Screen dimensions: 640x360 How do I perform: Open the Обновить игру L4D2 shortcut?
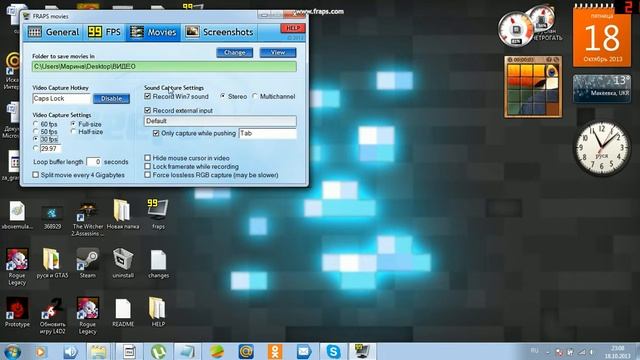(52, 316)
